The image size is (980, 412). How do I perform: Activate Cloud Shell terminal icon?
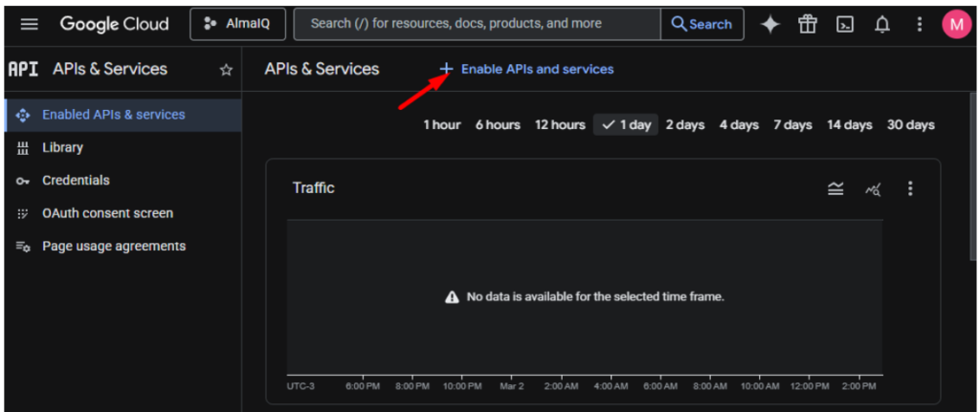845,24
